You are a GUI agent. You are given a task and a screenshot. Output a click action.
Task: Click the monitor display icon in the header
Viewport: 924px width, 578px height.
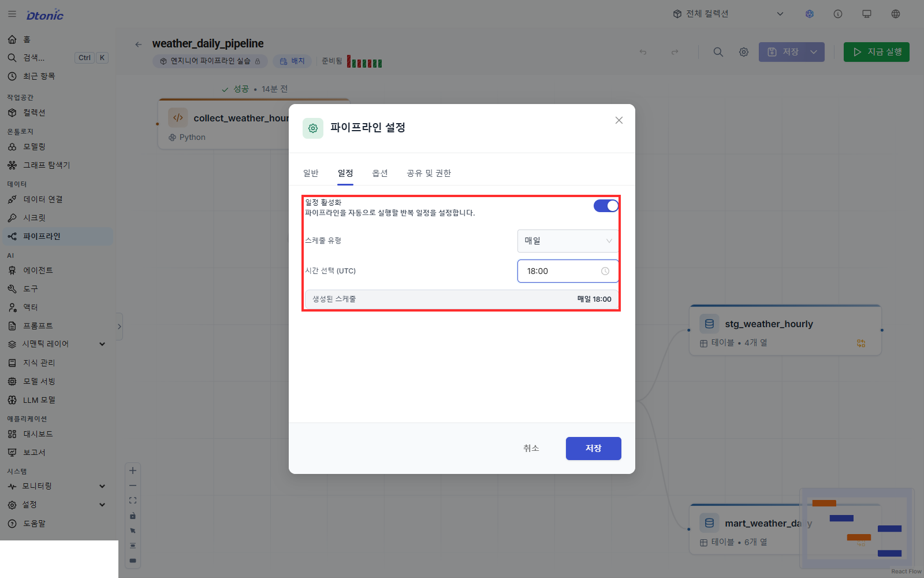click(867, 14)
